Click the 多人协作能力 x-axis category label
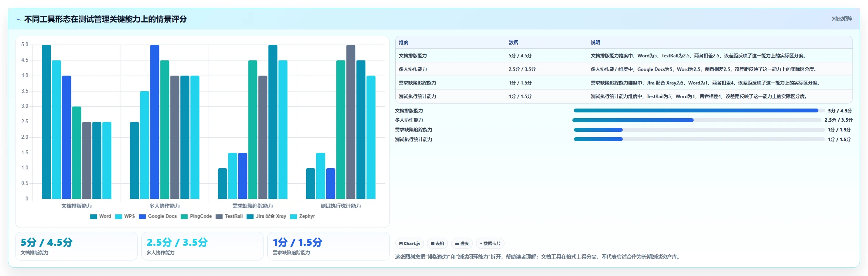868x276 pixels. [x=165, y=206]
